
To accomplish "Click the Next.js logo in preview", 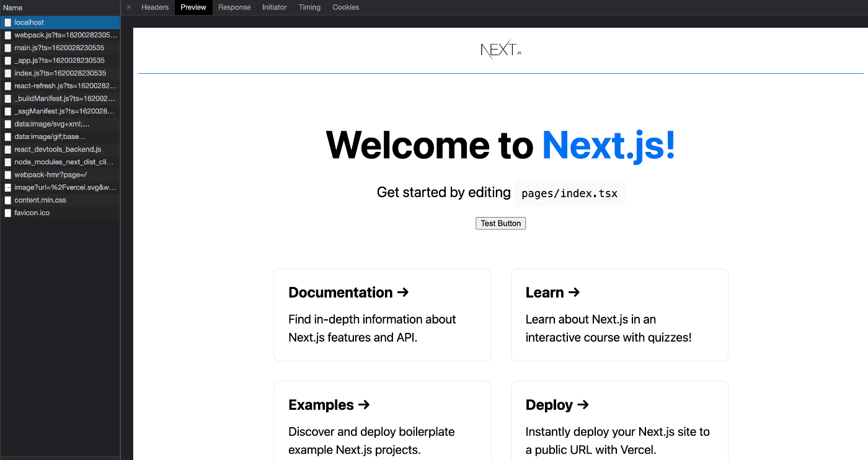I will (501, 50).
